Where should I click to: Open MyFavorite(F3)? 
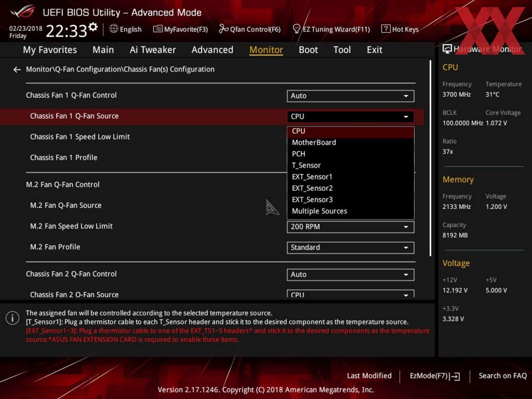tap(180, 29)
